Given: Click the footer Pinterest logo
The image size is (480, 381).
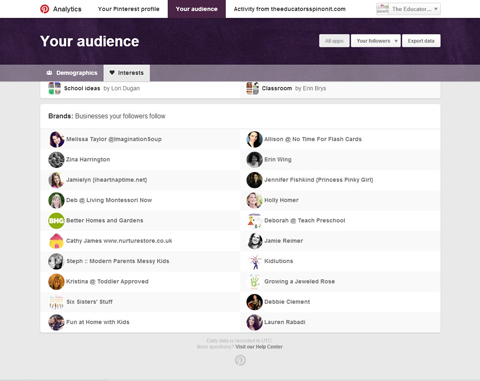Looking at the screenshot, I should coord(240,360).
